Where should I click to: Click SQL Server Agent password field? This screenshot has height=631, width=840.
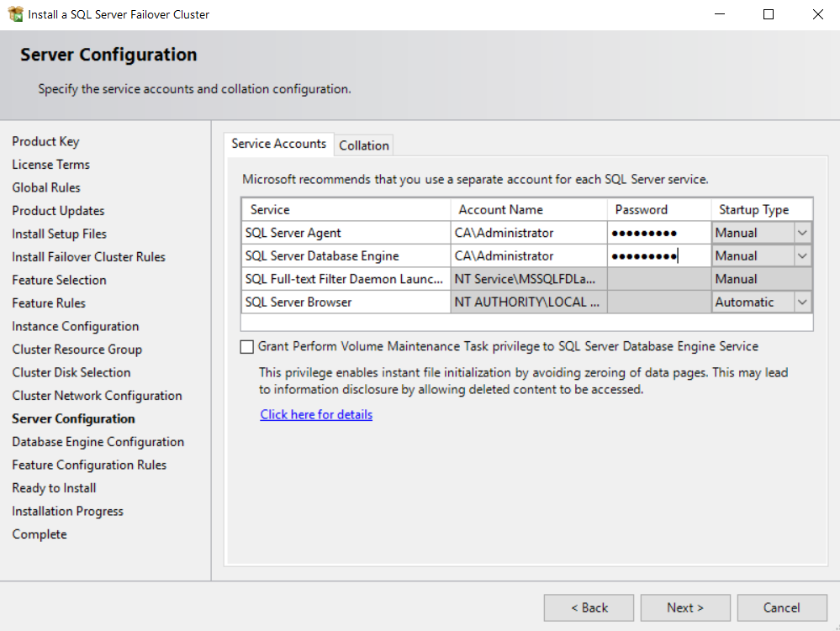pyautogui.click(x=659, y=233)
